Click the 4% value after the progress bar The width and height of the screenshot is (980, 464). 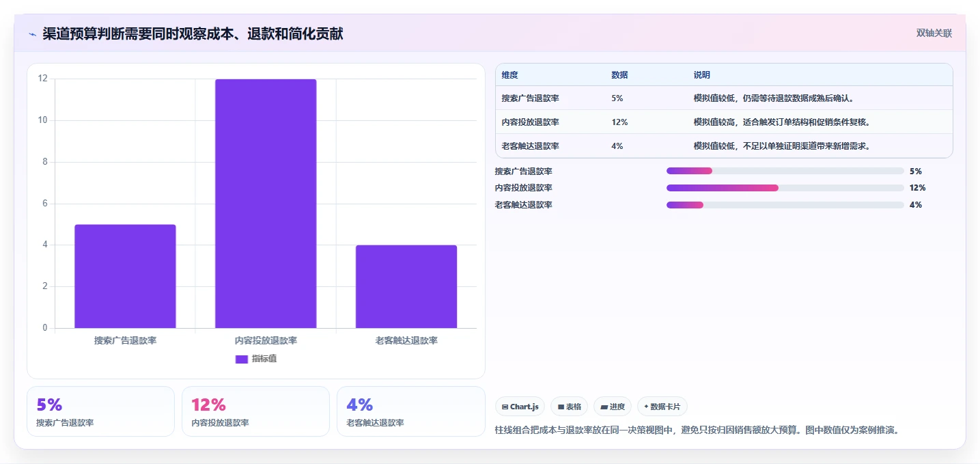pyautogui.click(x=915, y=205)
